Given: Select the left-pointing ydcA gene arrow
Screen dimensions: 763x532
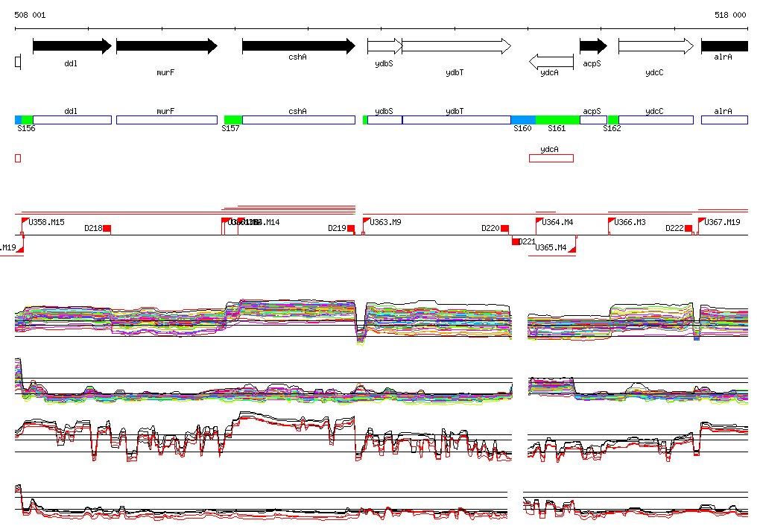Looking at the screenshot, I should [x=551, y=62].
